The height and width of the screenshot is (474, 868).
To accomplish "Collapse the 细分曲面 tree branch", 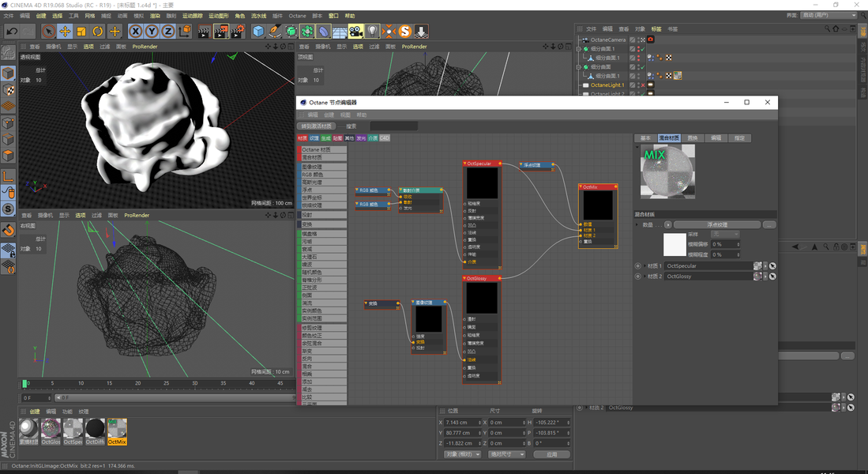I will [x=579, y=67].
